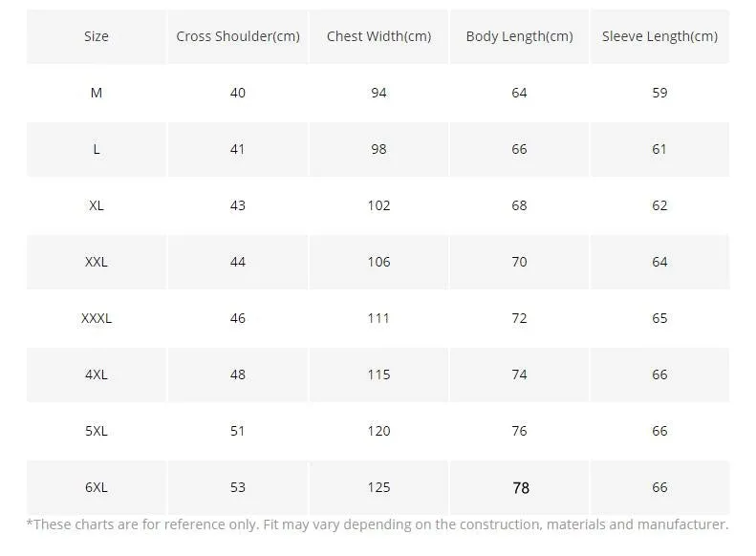
Task: Select cross shoulder value 51
Action: (238, 431)
